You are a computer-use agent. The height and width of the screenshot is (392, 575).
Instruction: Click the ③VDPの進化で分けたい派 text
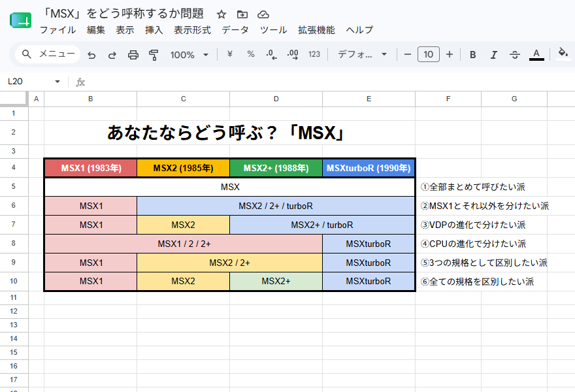click(473, 225)
